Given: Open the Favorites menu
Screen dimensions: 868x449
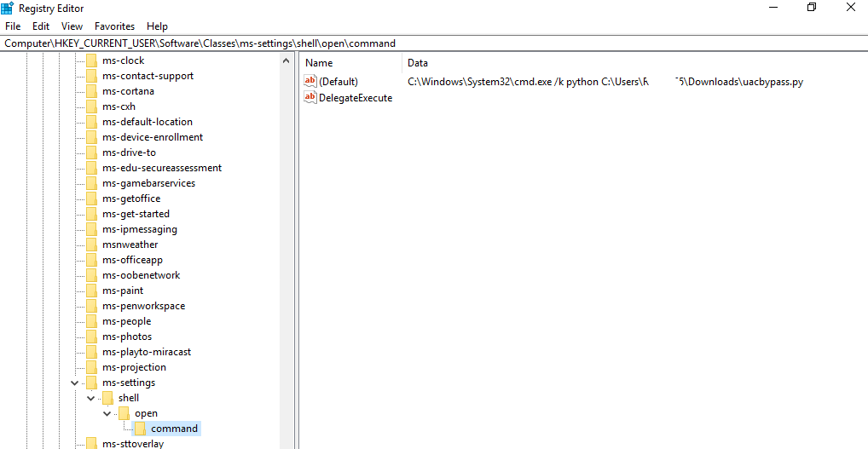Looking at the screenshot, I should 114,26.
